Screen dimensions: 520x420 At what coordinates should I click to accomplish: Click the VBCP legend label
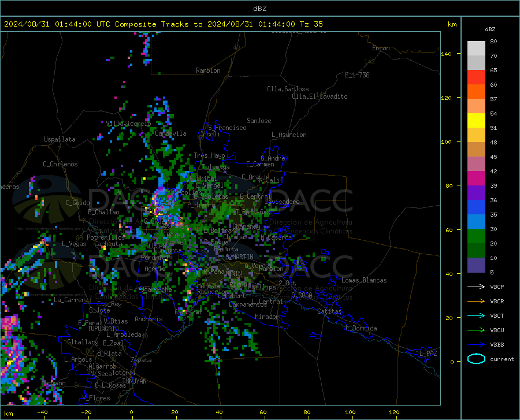tap(497, 287)
